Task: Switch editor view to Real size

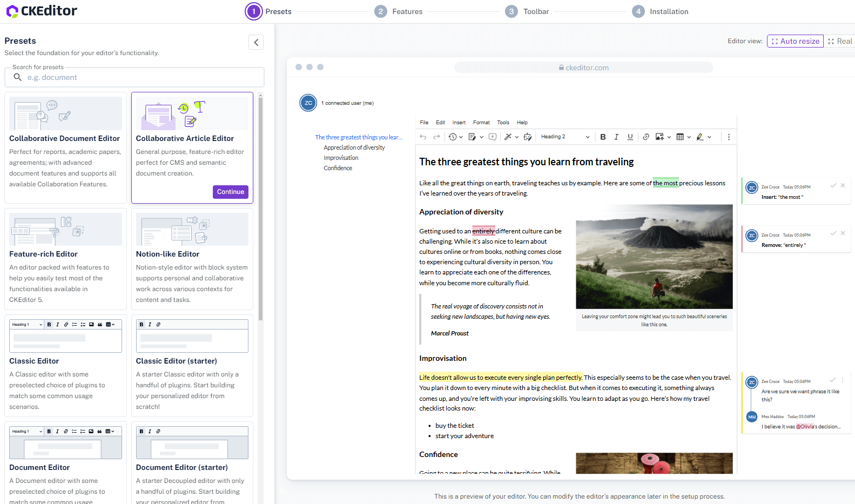Action: tap(840, 41)
